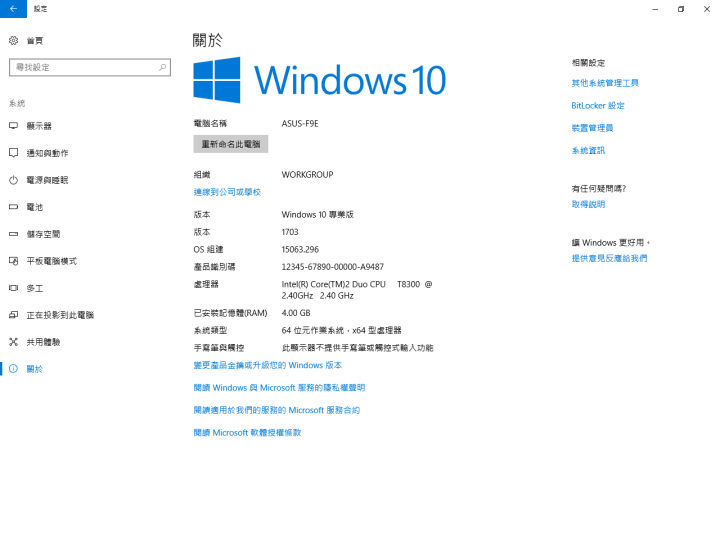The image size is (720, 552).
Task: Restore down the Settings window
Action: [681, 9]
